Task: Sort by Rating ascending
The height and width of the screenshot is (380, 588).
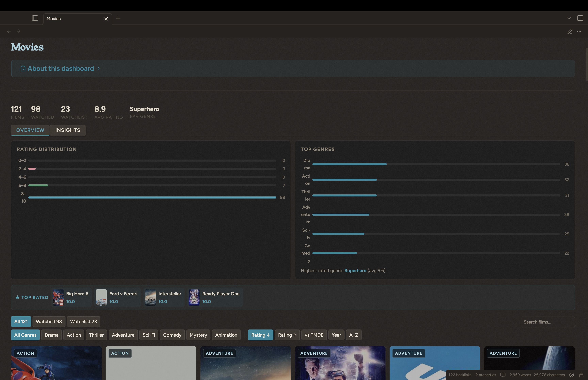Action: 287,335
